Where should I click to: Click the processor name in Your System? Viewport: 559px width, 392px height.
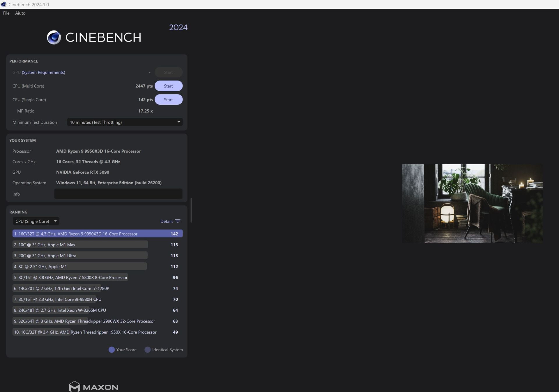[98, 151]
